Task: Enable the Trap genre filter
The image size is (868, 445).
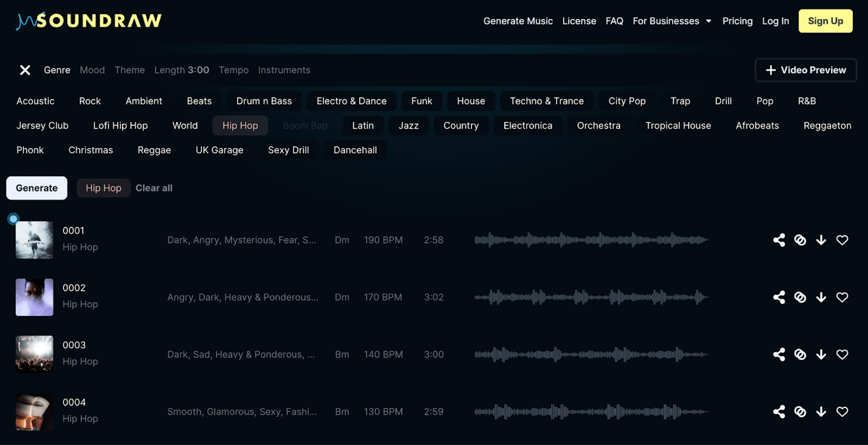Action: [x=680, y=100]
